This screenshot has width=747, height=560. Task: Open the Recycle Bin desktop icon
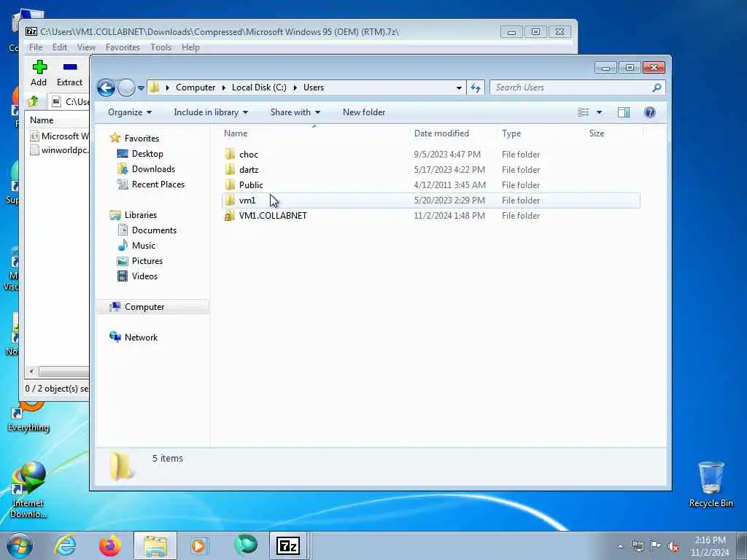[x=711, y=484]
